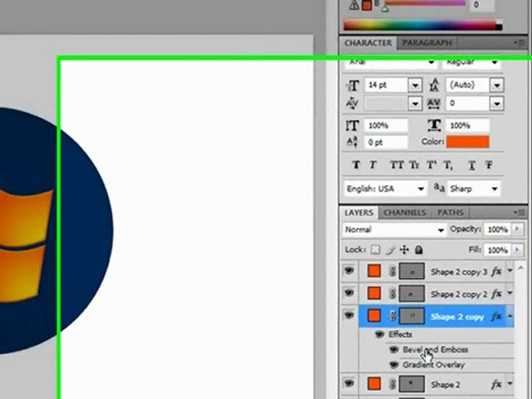The height and width of the screenshot is (399, 532).
Task: Expand effects of Shape 2 copy 2
Action: (510, 293)
